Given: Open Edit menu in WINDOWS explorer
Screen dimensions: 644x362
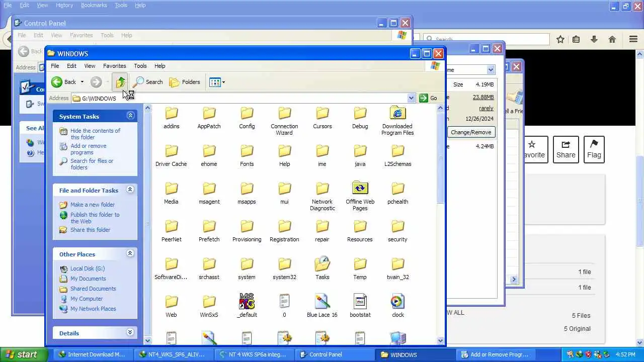Looking at the screenshot, I should 71,66.
